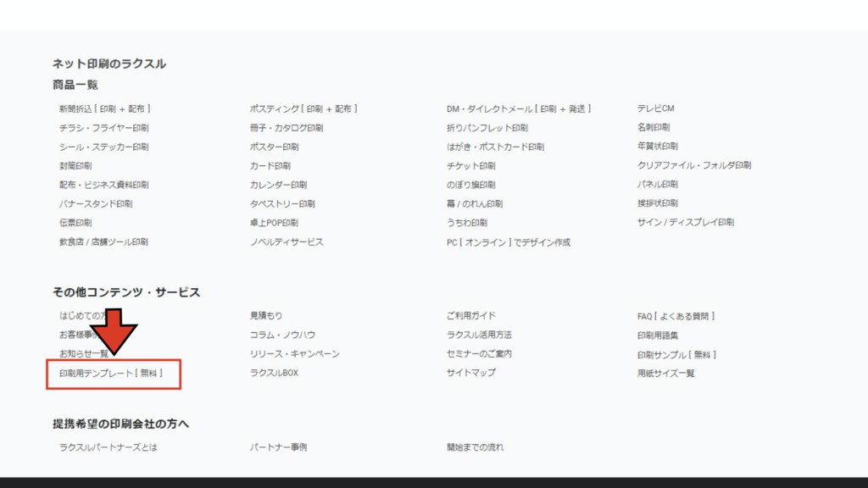The image size is (868, 488).
Task: Click the 折りパンフレット印刷 link
Action: (x=487, y=128)
